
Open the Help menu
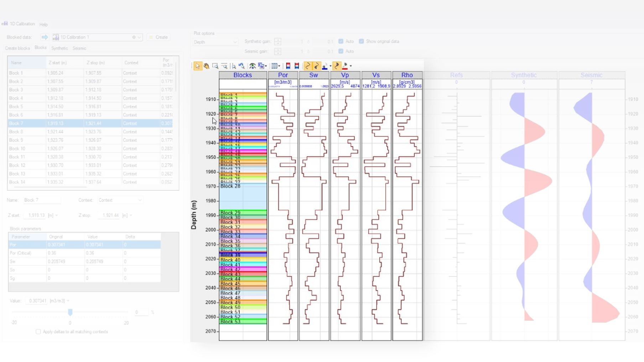point(43,24)
